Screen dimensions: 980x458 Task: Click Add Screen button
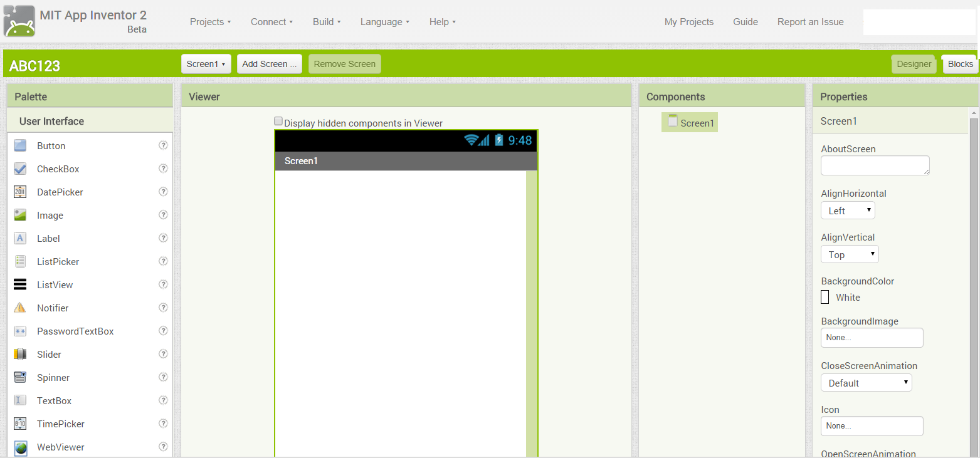tap(270, 64)
